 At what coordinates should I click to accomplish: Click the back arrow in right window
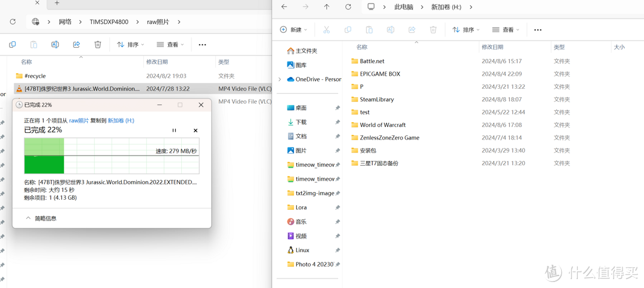tap(284, 7)
